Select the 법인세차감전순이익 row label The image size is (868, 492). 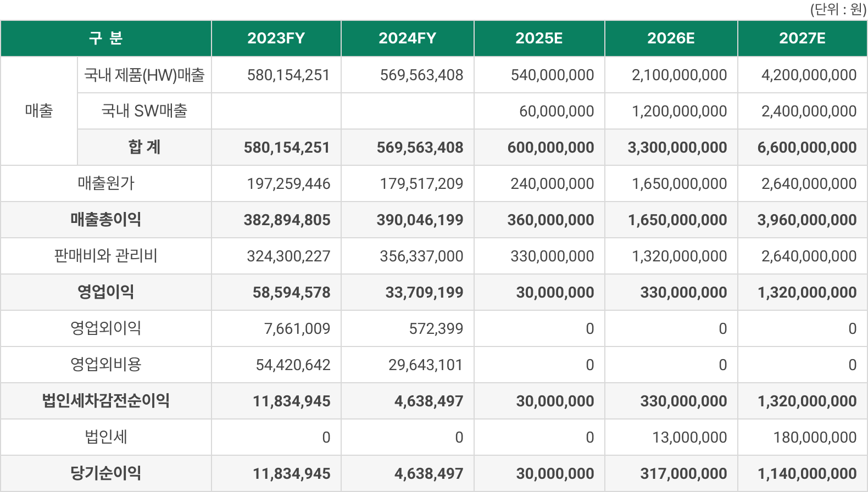click(x=106, y=401)
